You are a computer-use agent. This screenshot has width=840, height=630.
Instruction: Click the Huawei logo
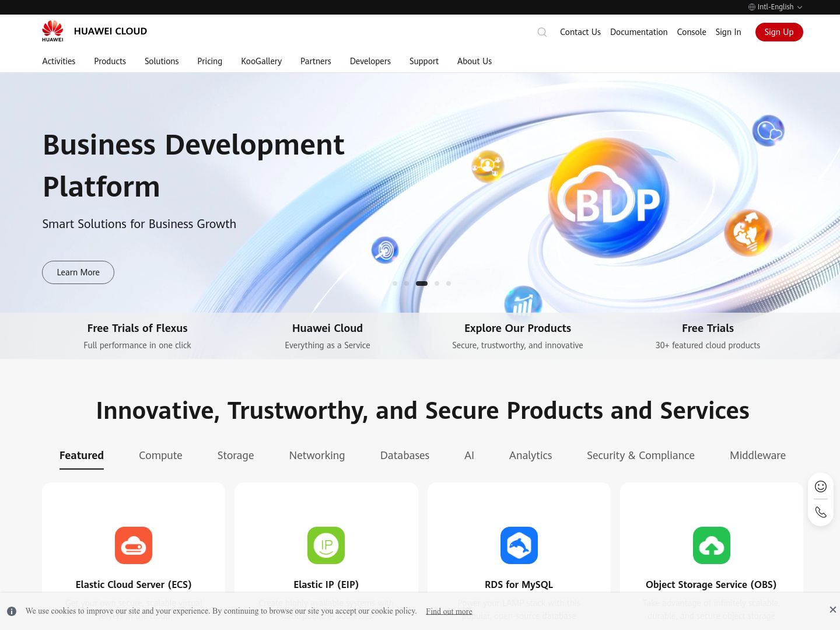pos(52,31)
